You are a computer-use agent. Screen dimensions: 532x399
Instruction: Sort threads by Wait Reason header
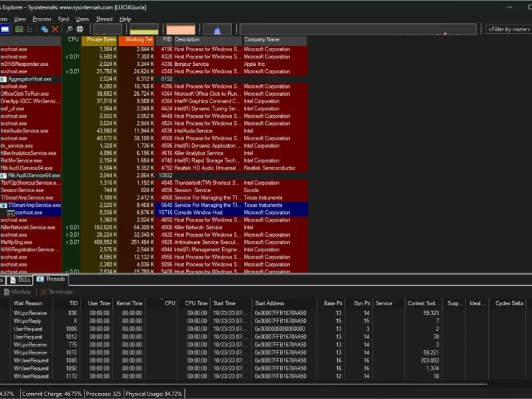(x=32, y=303)
